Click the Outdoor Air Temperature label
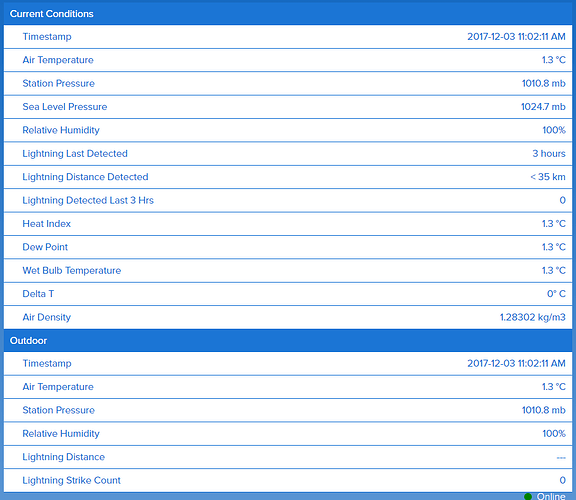 58,386
